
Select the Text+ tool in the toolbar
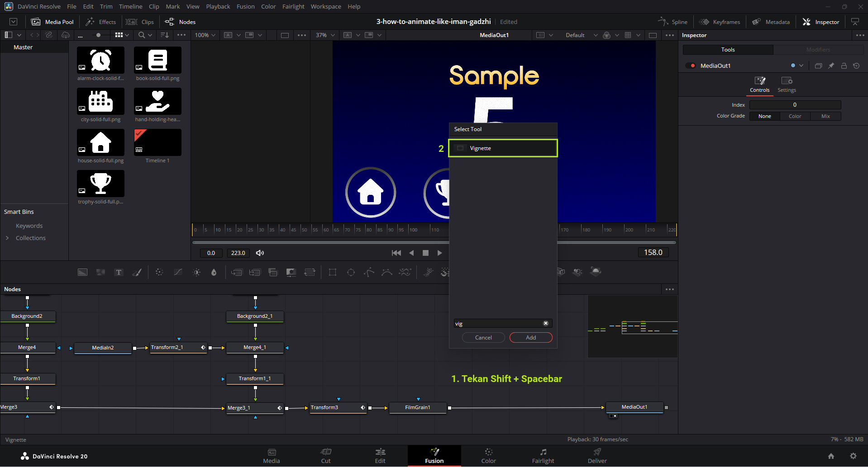point(119,272)
